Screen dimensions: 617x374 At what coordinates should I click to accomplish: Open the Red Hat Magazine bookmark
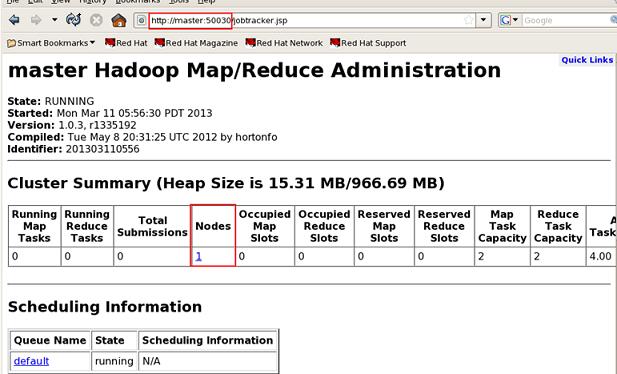(x=196, y=43)
